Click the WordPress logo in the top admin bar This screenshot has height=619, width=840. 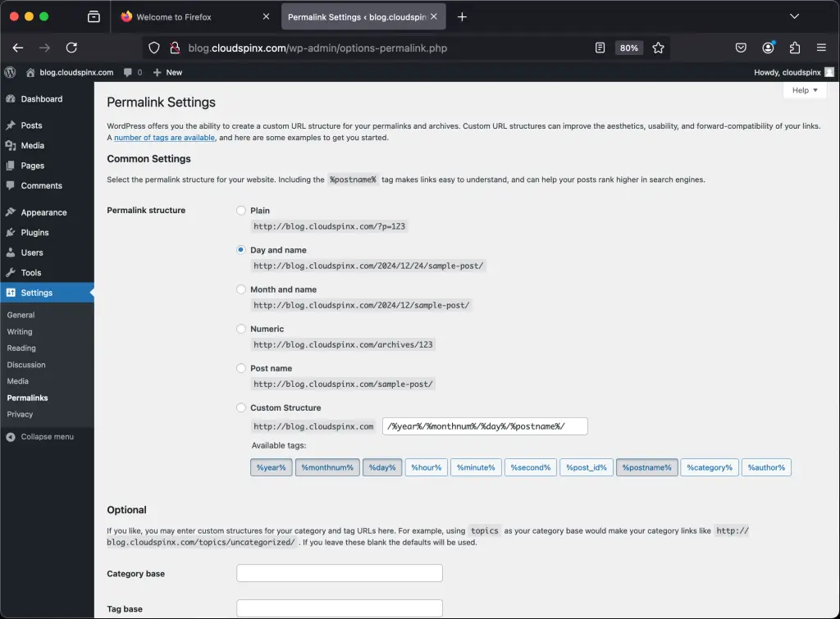pos(9,72)
